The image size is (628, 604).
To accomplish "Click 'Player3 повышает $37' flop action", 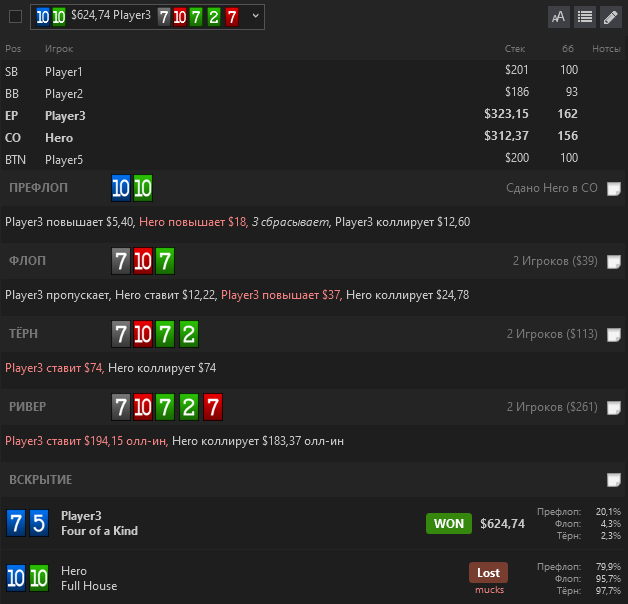I will tap(280, 295).
